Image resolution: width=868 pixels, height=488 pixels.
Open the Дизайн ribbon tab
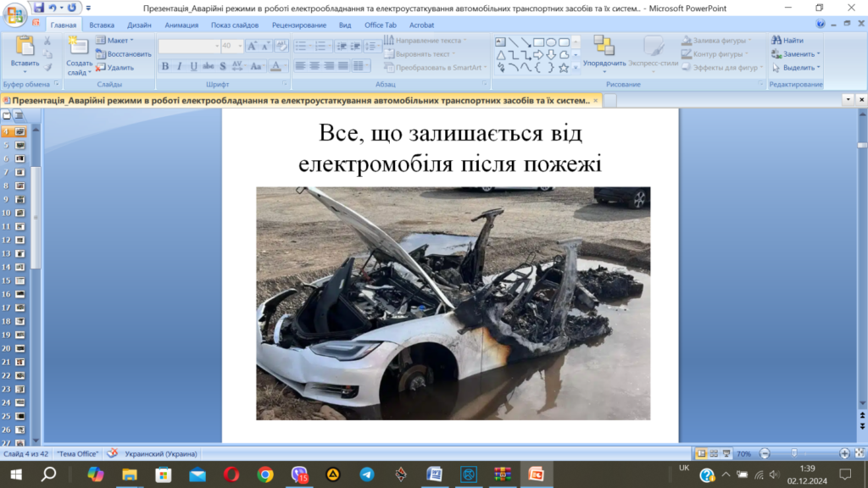[x=139, y=25]
